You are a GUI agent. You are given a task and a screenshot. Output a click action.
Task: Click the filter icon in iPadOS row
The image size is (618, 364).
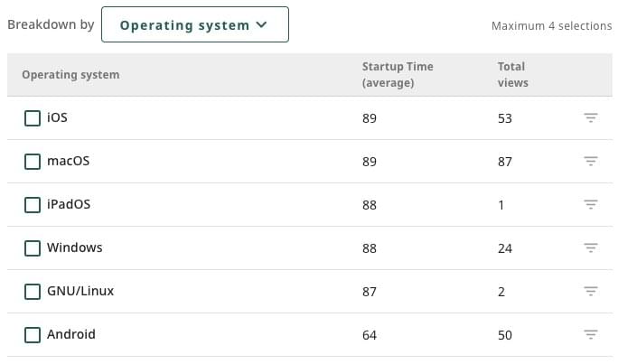[x=590, y=205]
